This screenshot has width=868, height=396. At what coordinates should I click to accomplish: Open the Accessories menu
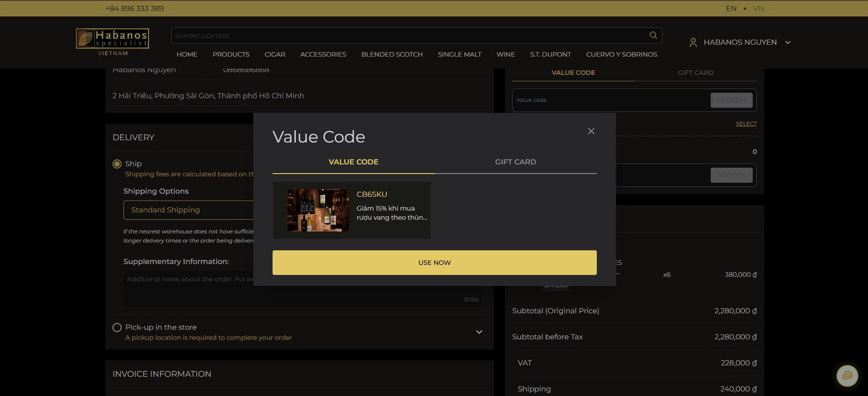pos(323,54)
